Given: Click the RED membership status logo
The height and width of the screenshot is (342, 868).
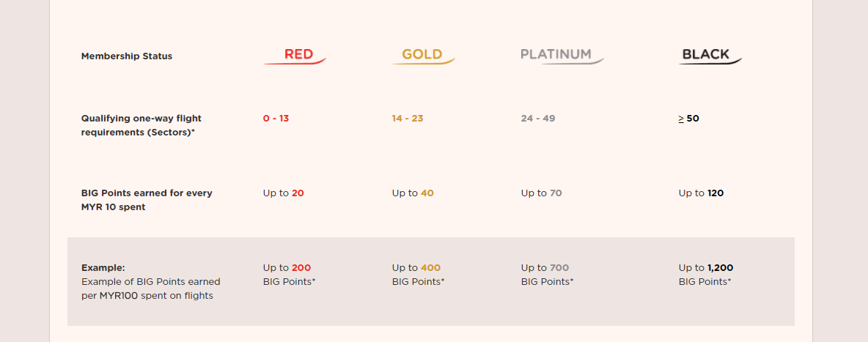Looking at the screenshot, I should [x=295, y=56].
